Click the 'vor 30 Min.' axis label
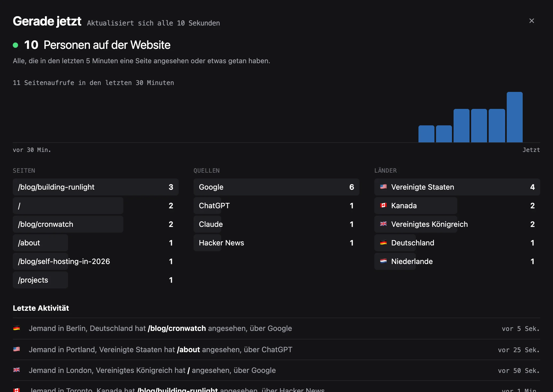The image size is (553, 392). click(32, 150)
